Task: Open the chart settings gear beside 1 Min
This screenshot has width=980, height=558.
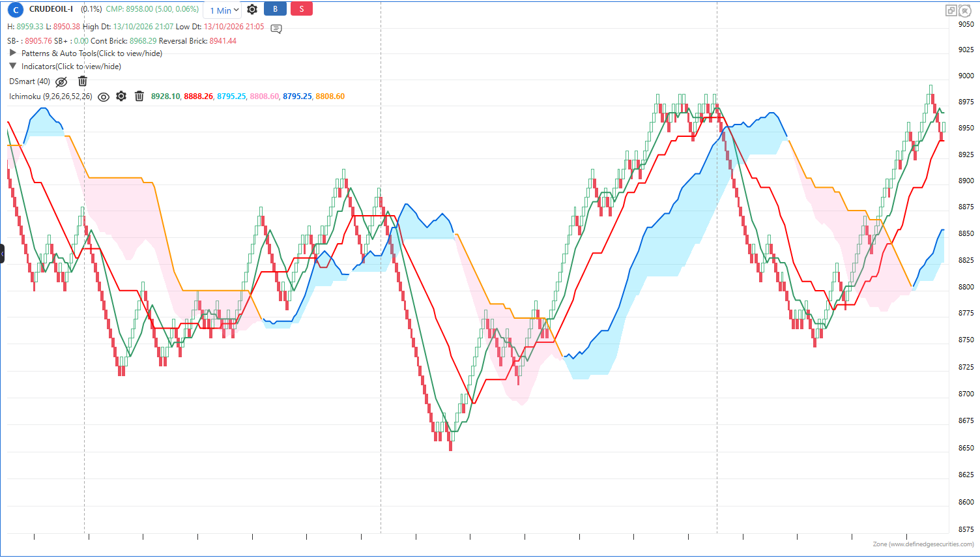Action: pos(252,10)
